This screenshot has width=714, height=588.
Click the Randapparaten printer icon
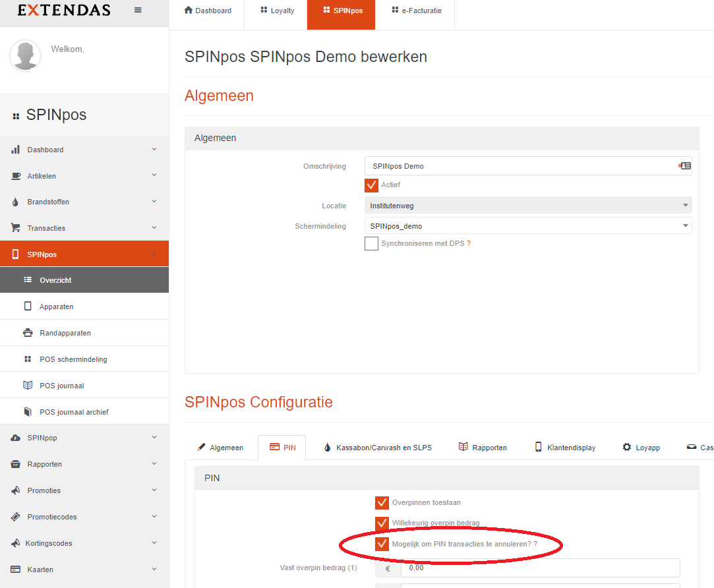[x=28, y=332]
